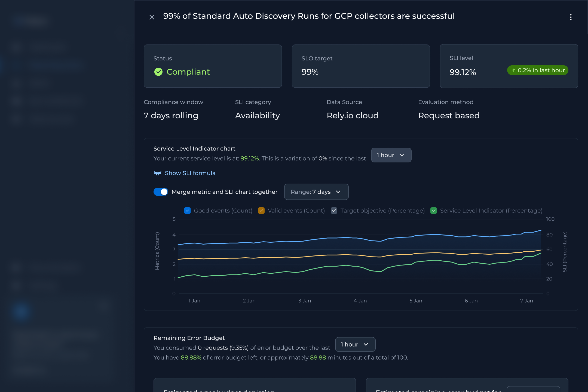Uncheck Good events (Count) series
This screenshot has width=588, height=392.
(187, 211)
